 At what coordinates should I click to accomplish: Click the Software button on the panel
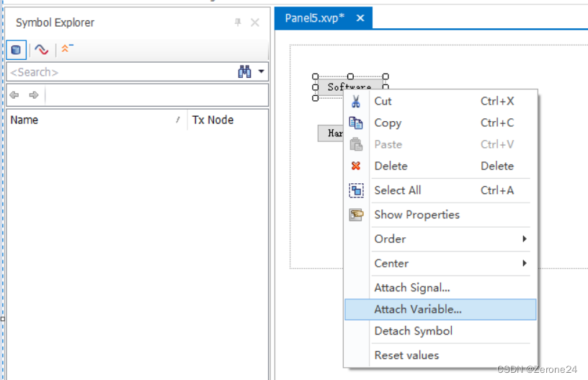[349, 87]
